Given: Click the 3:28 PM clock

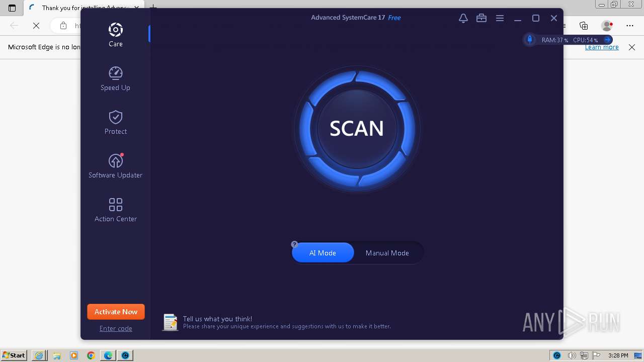Looking at the screenshot, I should pyautogui.click(x=618, y=355).
